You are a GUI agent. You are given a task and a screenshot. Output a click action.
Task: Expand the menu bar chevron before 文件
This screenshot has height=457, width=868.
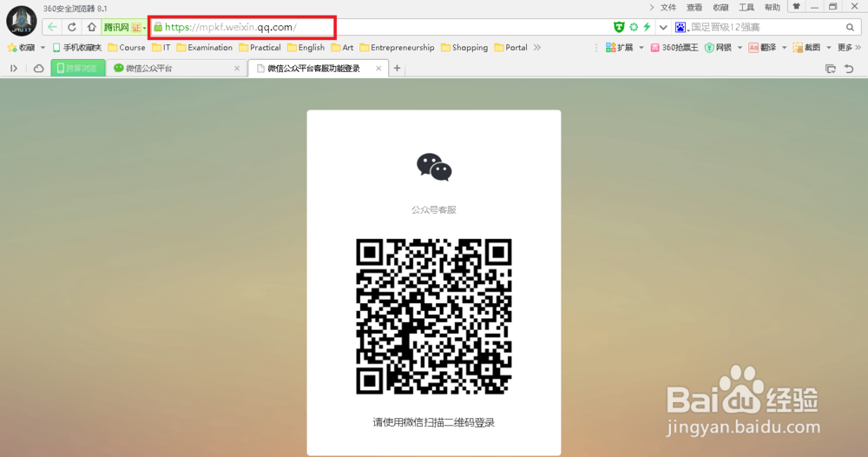point(652,7)
